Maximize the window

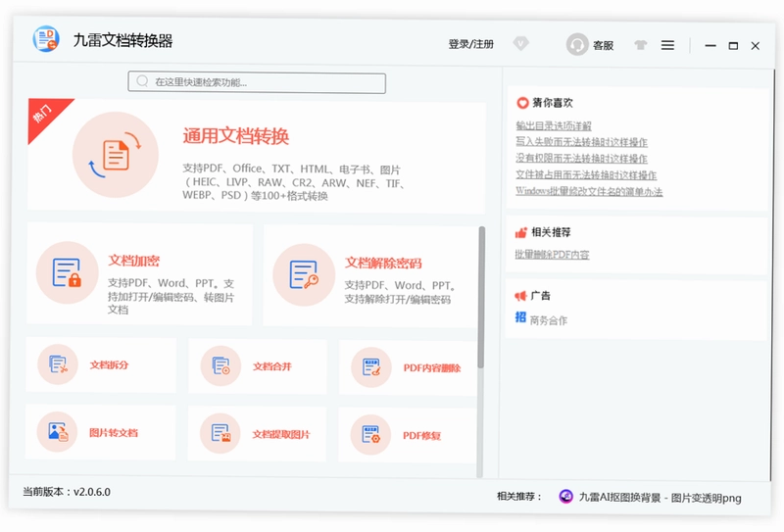click(733, 46)
